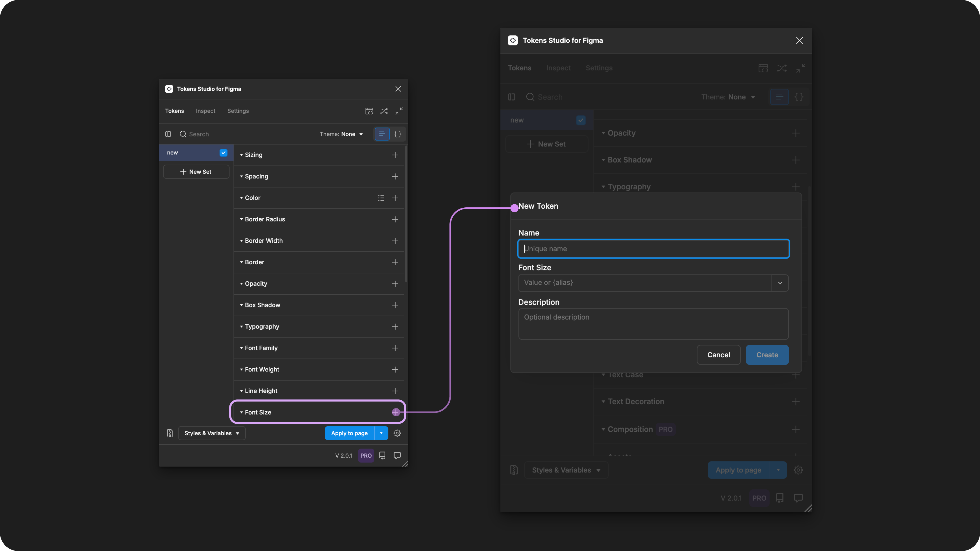Open second screen icon in left window toolbar
Image resolution: width=980 pixels, height=551 pixels.
click(x=369, y=111)
